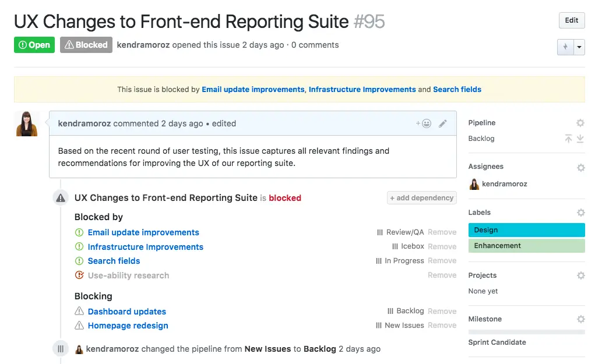
Task: Open the Dashboard updates blocking issue
Action: pos(126,312)
